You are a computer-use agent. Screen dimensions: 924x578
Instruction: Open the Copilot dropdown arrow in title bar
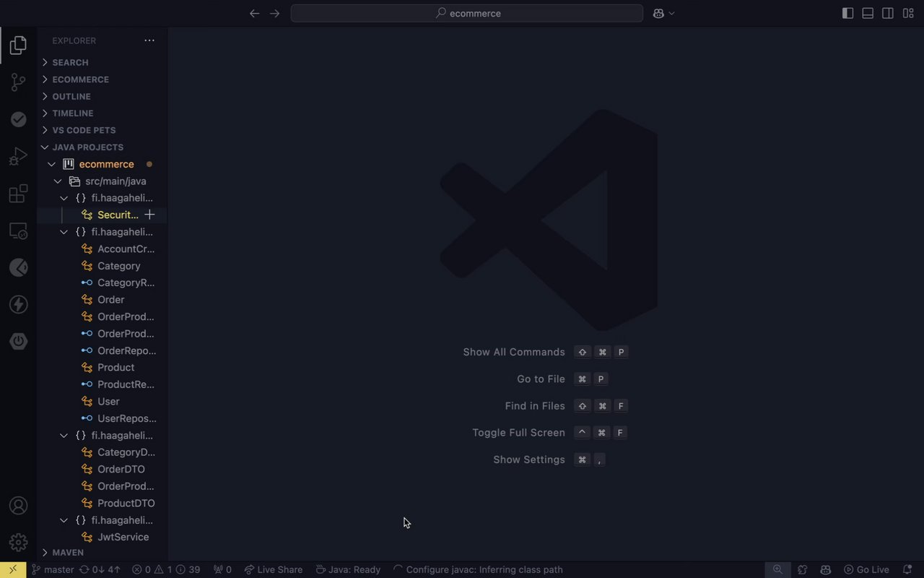(671, 13)
